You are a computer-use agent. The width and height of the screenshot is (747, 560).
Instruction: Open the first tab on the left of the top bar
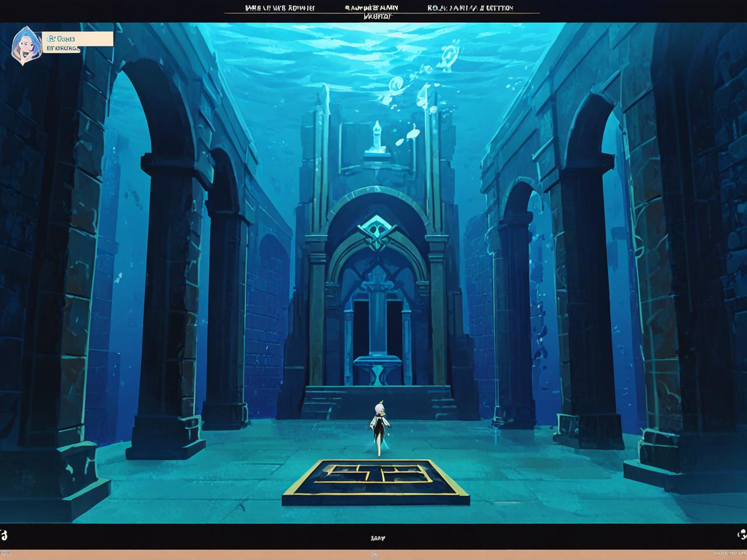(280, 8)
